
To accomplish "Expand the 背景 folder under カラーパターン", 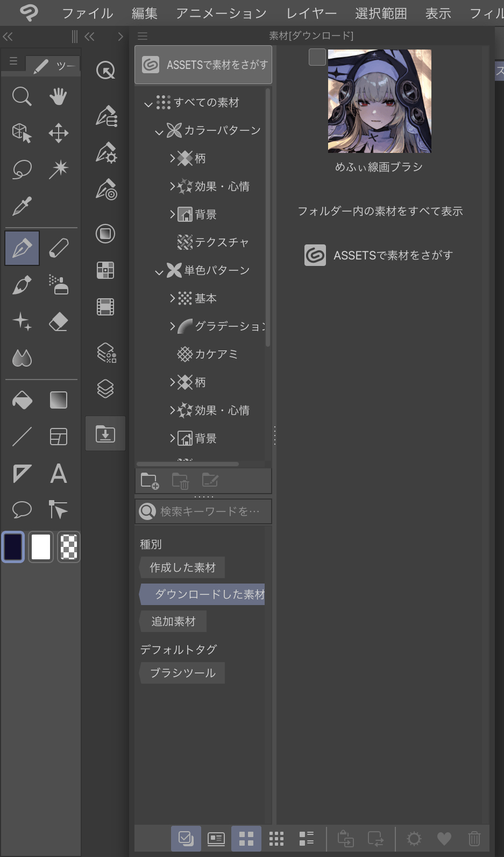I will [172, 214].
